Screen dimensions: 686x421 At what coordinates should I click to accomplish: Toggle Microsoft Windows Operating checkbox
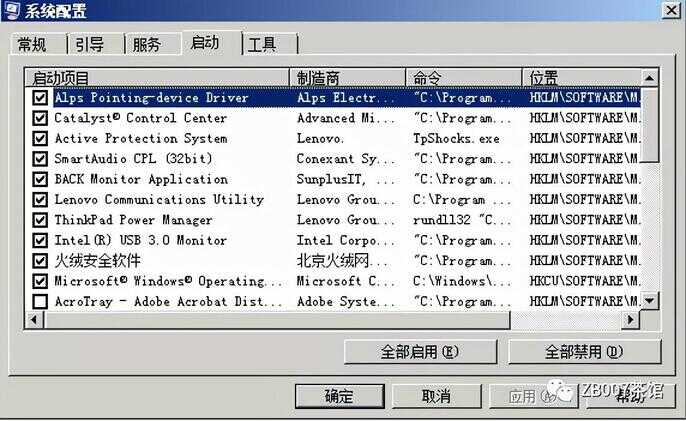pyautogui.click(x=40, y=281)
